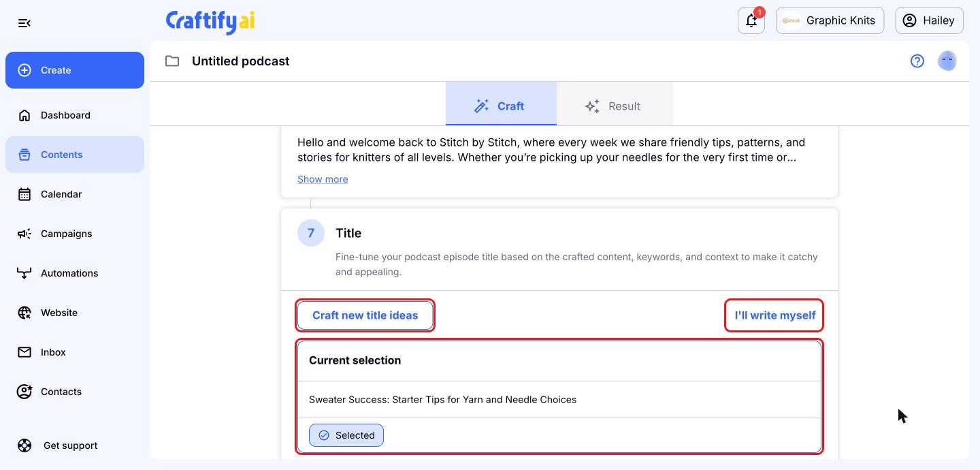Click the Inbox envelope icon
Image resolution: width=980 pixels, height=470 pixels.
point(24,352)
